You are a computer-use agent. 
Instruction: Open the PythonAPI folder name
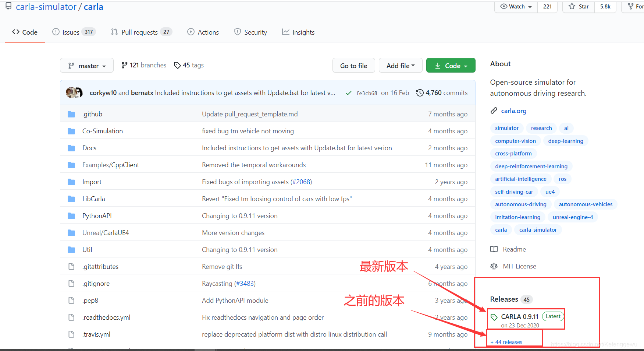point(97,216)
